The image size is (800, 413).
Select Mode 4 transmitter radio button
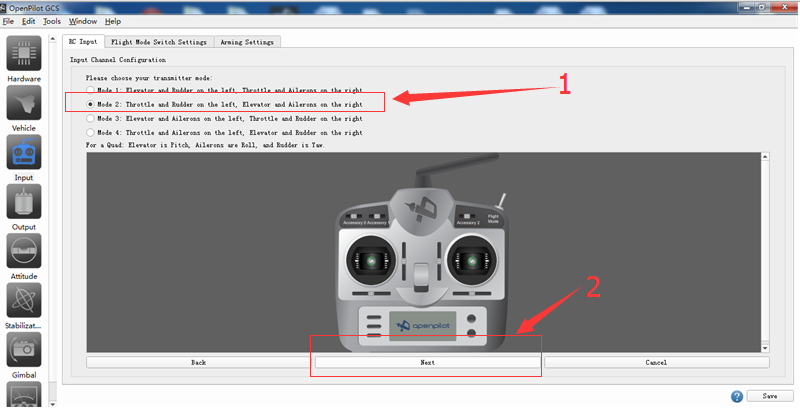(x=90, y=132)
